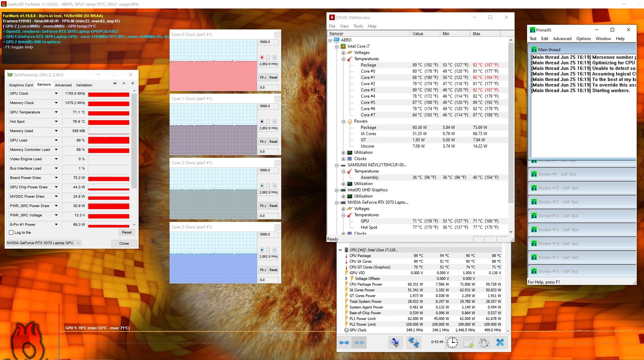The width and height of the screenshot is (644, 360).
Task: Click the Prime95 title bar icon
Action: click(x=532, y=30)
